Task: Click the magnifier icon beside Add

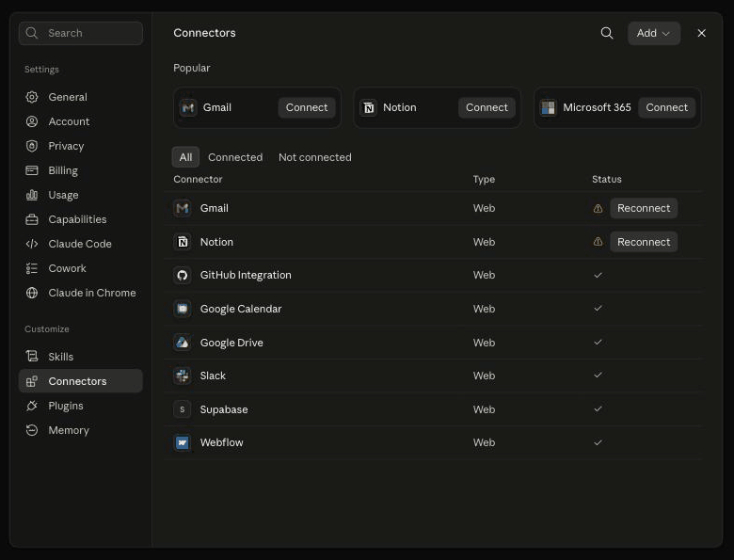Action: click(607, 33)
